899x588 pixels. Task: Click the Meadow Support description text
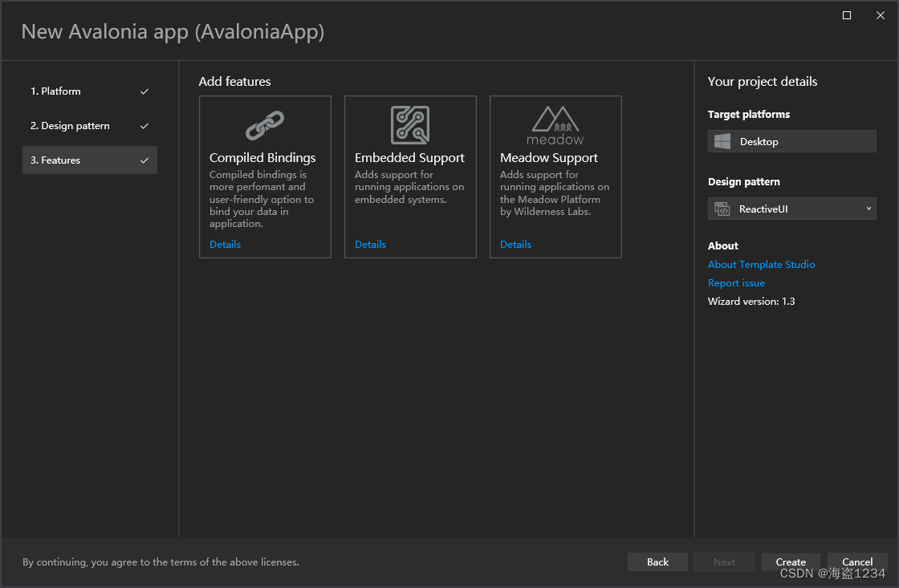(x=555, y=193)
